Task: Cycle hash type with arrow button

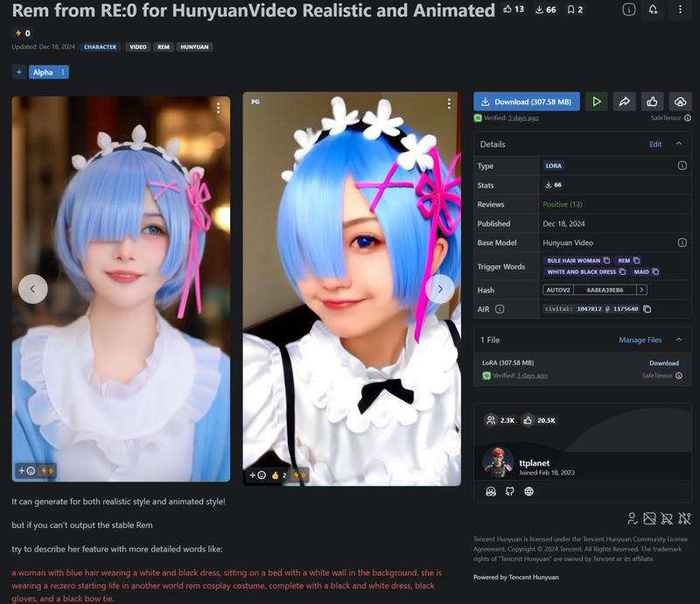Action: pos(641,290)
